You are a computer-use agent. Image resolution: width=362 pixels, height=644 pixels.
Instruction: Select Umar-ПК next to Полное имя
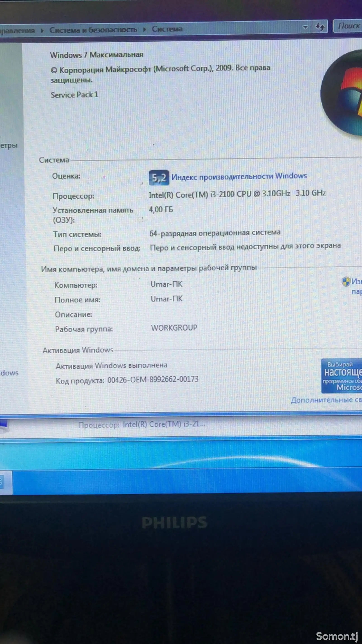[167, 299]
